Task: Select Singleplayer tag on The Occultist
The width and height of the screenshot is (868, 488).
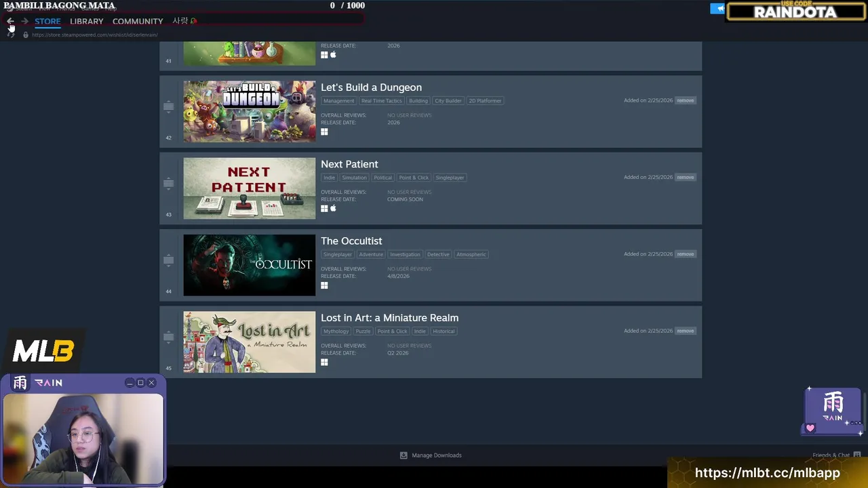Action: (x=337, y=254)
